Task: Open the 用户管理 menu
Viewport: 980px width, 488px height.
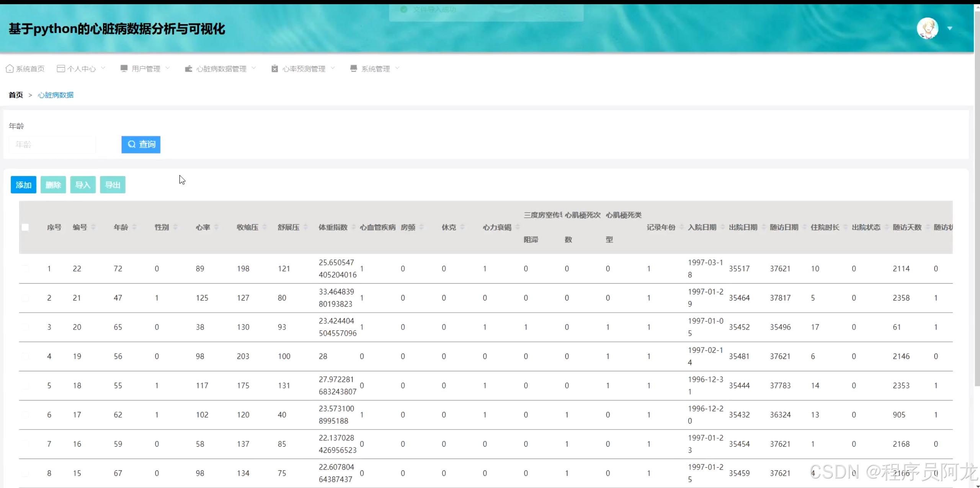Action: [x=145, y=69]
